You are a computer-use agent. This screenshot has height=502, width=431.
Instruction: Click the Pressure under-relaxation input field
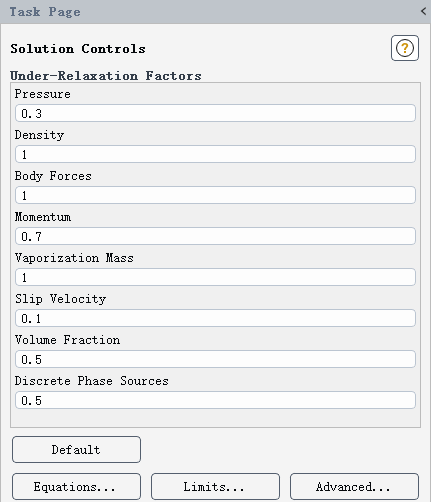215,113
